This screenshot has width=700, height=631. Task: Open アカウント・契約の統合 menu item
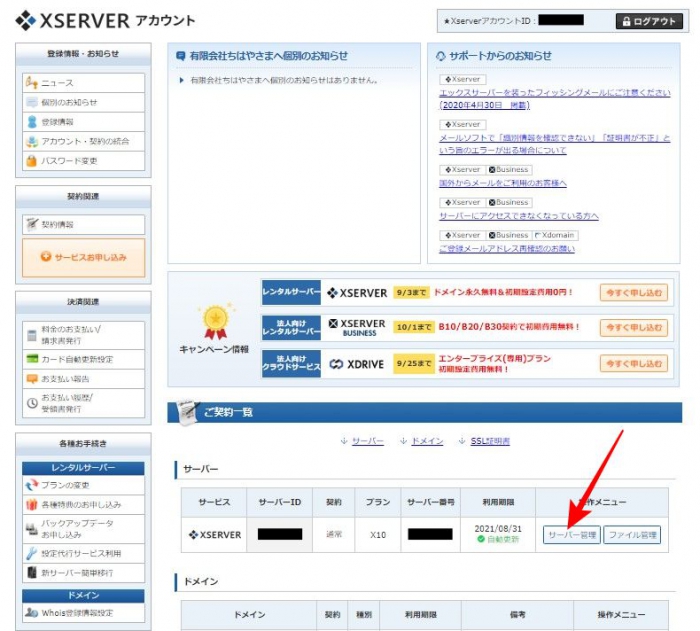pyautogui.click(x=83, y=141)
